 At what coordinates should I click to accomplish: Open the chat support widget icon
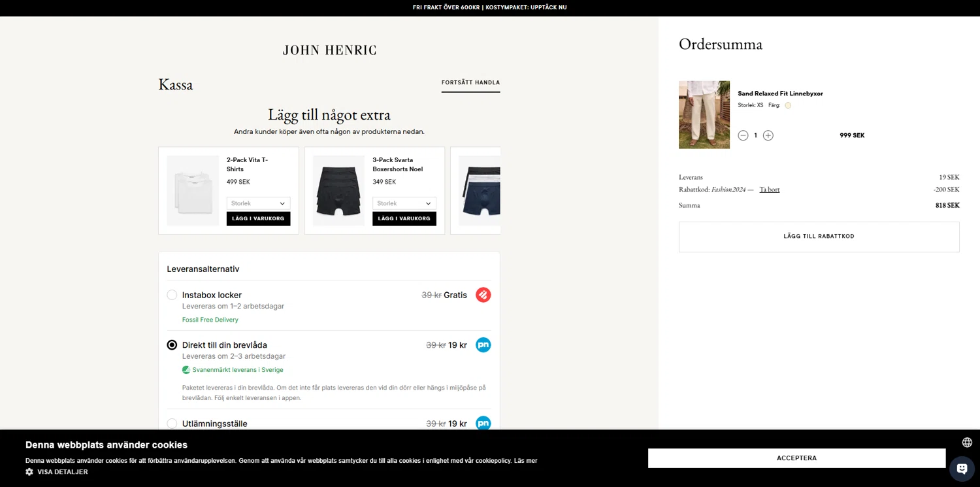click(962, 468)
